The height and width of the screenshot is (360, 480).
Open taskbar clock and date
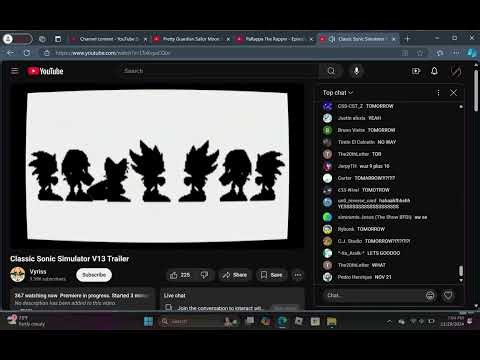coord(452,321)
